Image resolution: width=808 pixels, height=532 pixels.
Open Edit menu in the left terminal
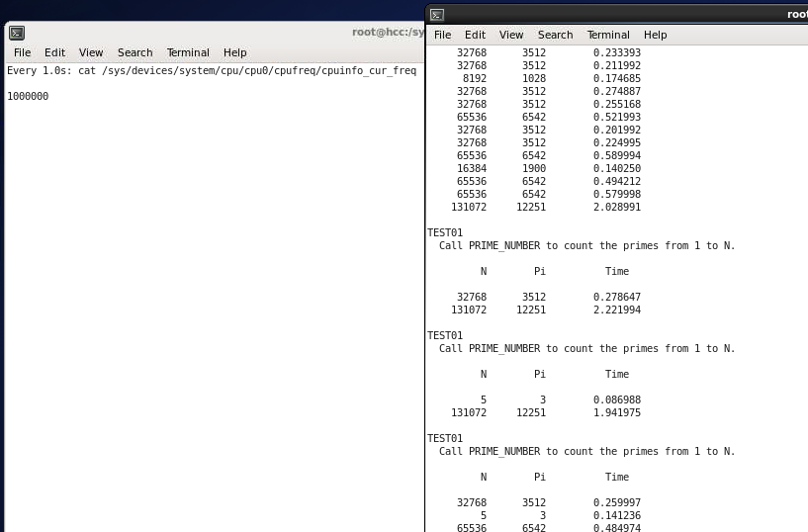coord(54,52)
